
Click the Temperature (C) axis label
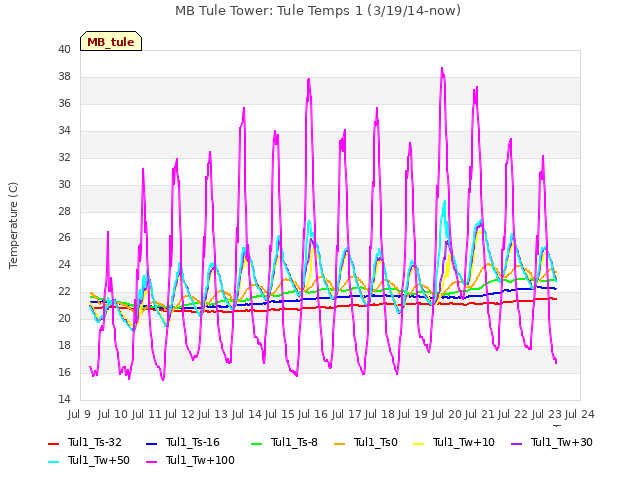13,225
